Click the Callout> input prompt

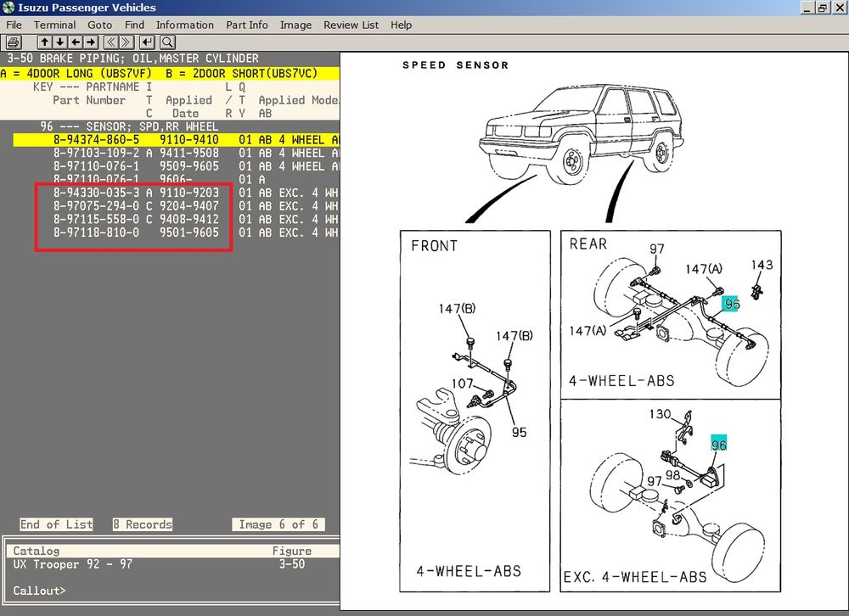coord(40,591)
